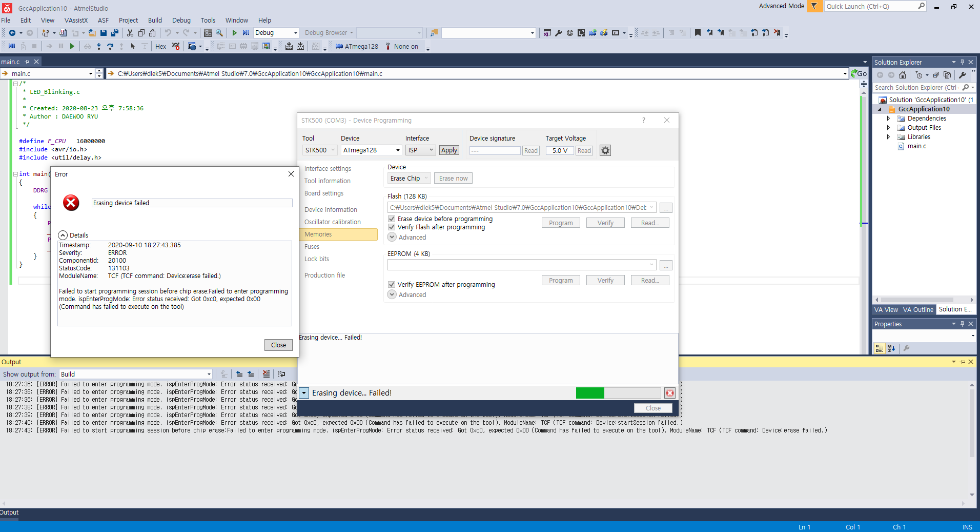Expand the Dependencies tree node
980x532 pixels.
coord(888,119)
